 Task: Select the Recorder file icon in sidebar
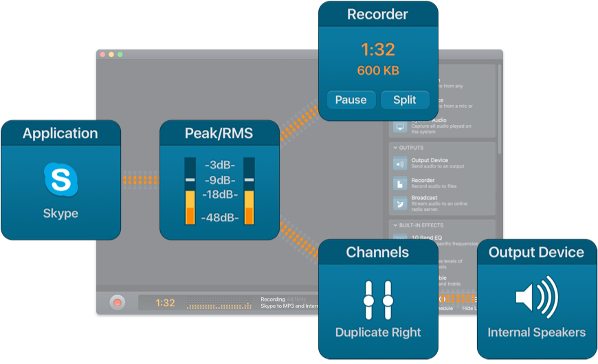click(x=400, y=183)
